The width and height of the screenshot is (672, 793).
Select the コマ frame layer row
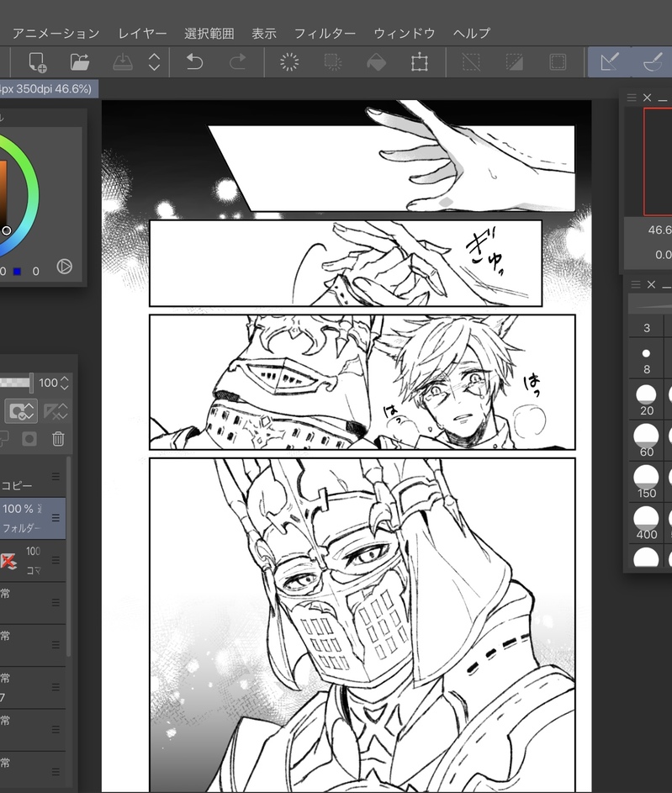32,560
